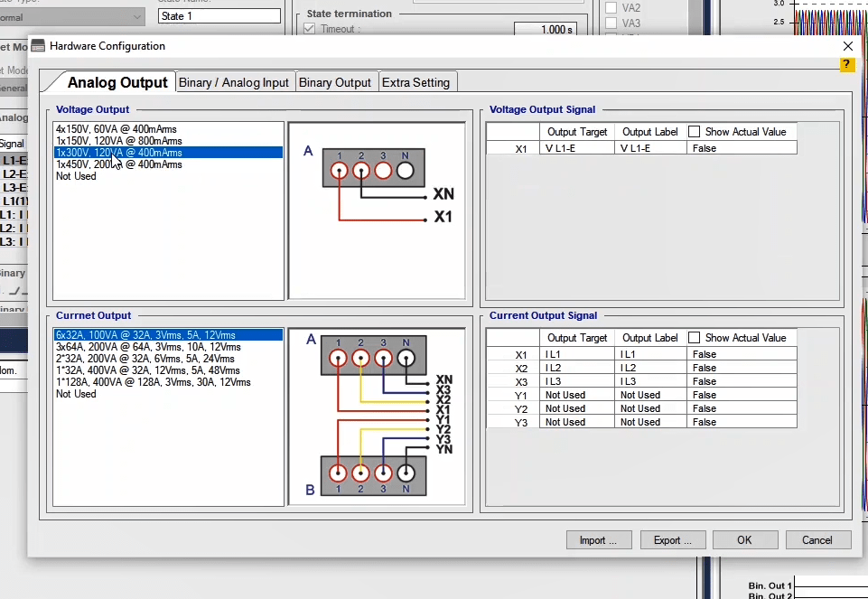This screenshot has width=868, height=599.
Task: Select 1x300V, 120VA @ 400mArms voltage output
Action: (169, 153)
